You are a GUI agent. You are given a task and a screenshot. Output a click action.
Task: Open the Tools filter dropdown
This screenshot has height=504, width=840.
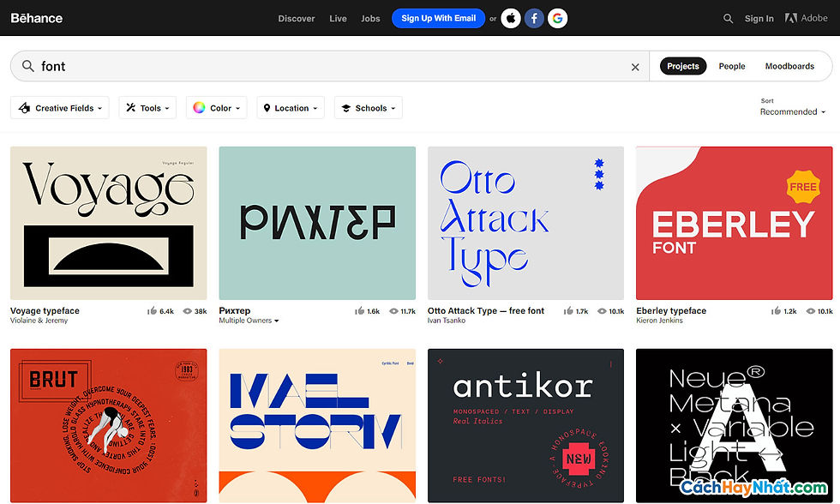tap(147, 108)
